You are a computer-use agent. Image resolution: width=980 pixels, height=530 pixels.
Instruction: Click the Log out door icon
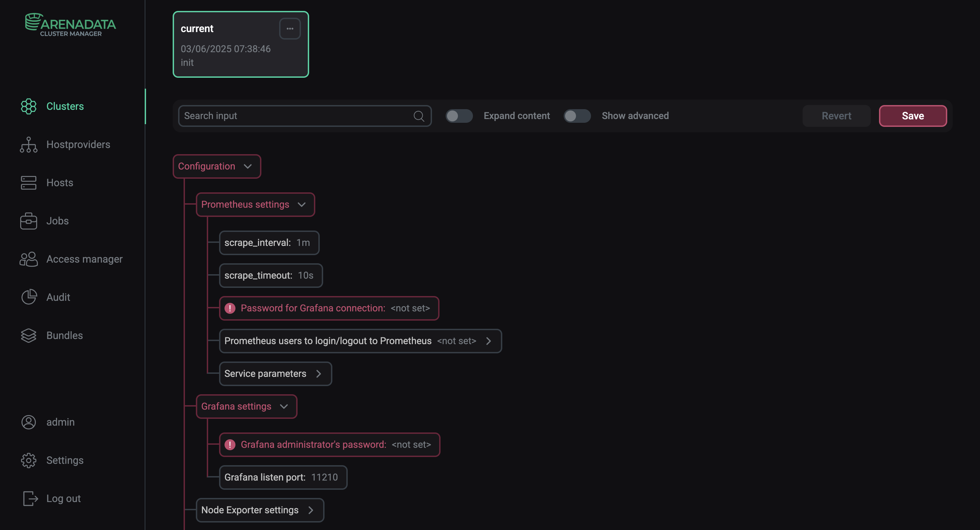tap(30, 499)
